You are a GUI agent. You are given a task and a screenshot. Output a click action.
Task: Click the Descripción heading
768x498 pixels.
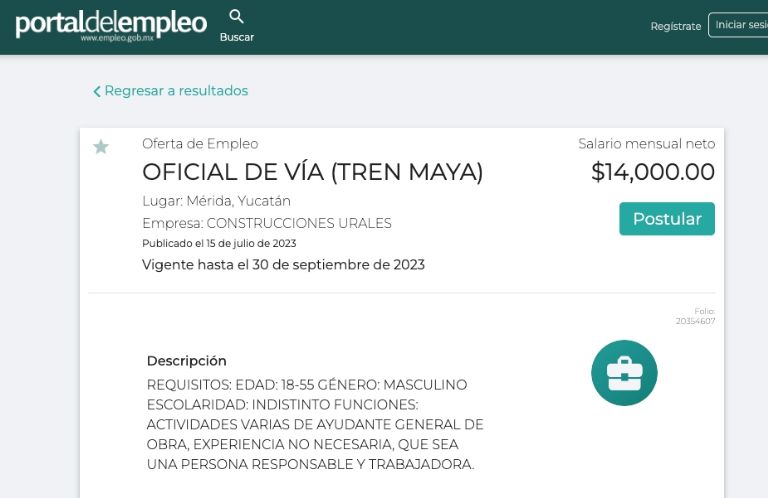pyautogui.click(x=187, y=361)
